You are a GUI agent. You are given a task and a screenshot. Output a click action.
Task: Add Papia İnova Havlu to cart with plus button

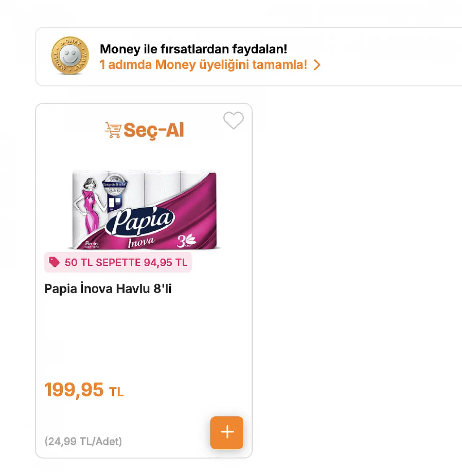(227, 432)
